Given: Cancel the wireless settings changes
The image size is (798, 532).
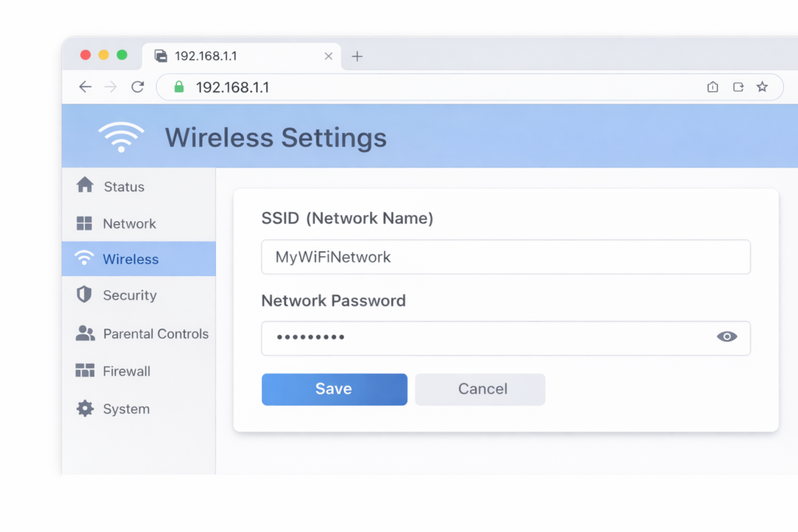Looking at the screenshot, I should click(x=480, y=389).
